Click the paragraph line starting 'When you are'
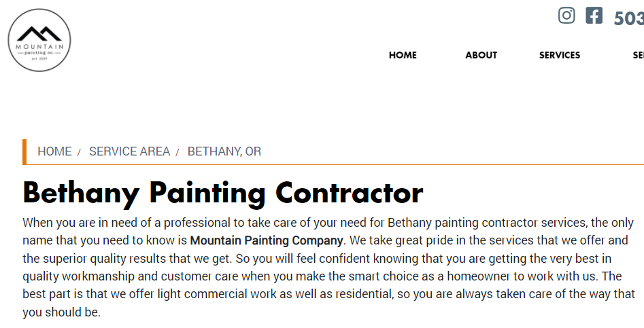Screen dimensions: 644x328 [x=328, y=223]
